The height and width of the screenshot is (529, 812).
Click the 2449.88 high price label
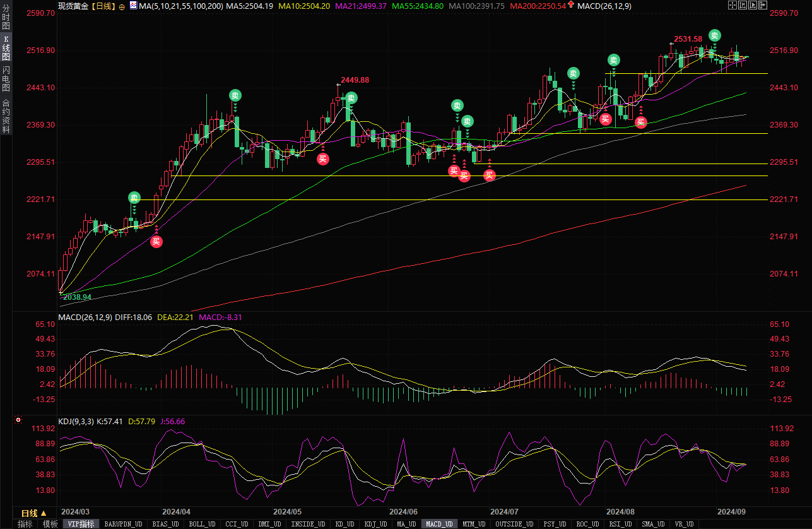355,80
